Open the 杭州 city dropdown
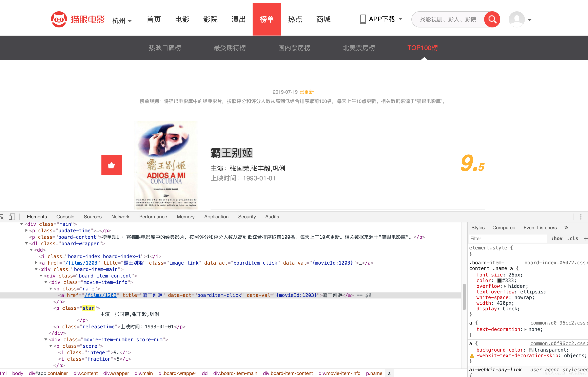588x377 pixels. click(122, 21)
